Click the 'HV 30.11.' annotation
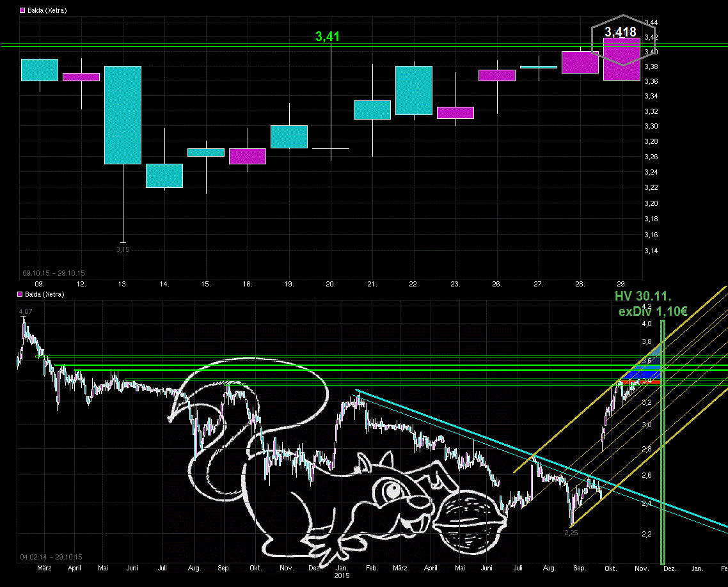 pyautogui.click(x=643, y=296)
